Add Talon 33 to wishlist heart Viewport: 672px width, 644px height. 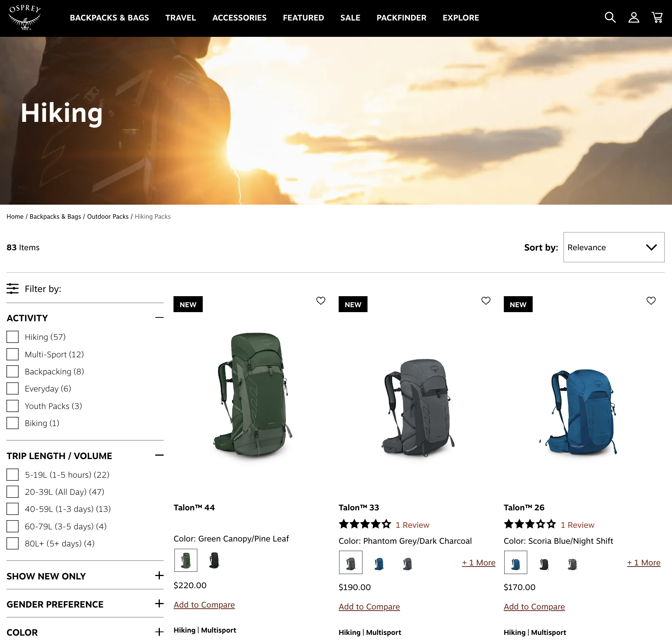[x=486, y=301]
